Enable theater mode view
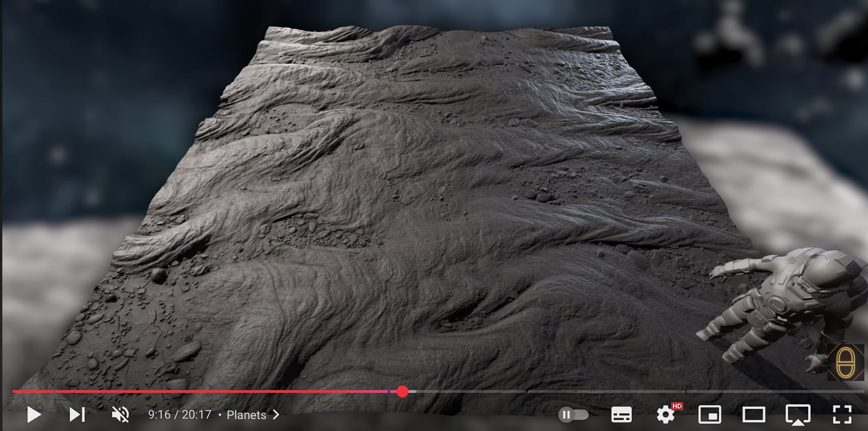The width and height of the screenshot is (868, 431). (754, 415)
